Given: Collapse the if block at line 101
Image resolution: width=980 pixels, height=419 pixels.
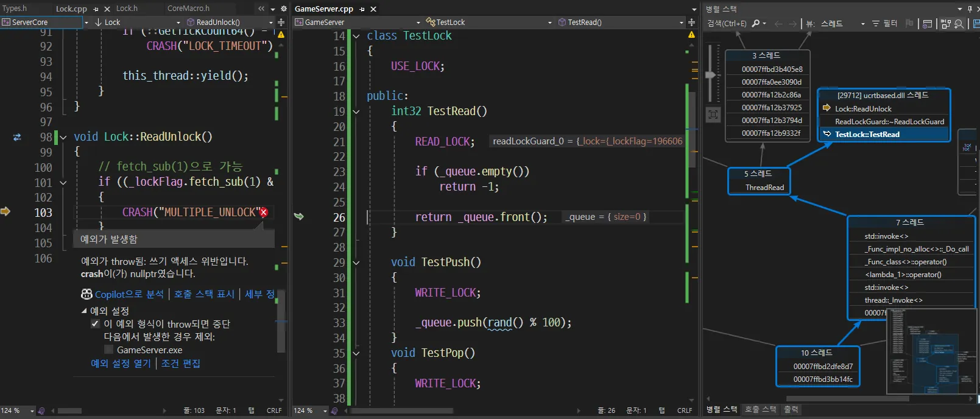Looking at the screenshot, I should click(x=63, y=182).
